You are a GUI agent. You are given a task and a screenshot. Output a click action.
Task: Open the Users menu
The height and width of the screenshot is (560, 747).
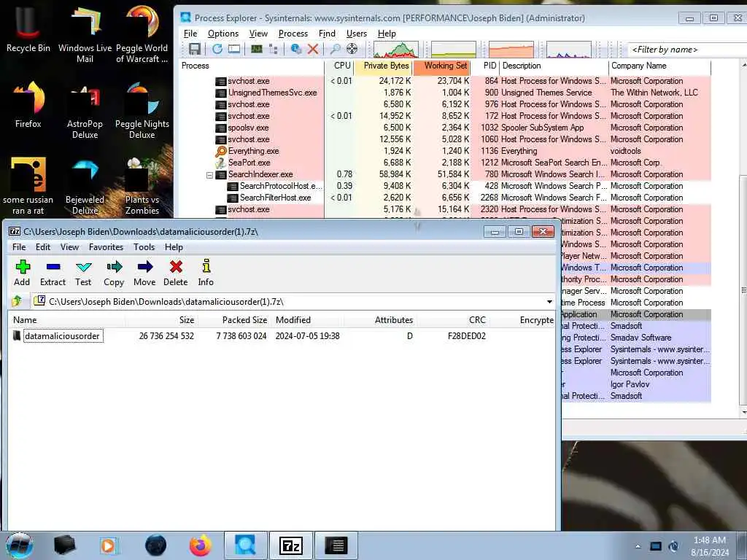point(356,34)
